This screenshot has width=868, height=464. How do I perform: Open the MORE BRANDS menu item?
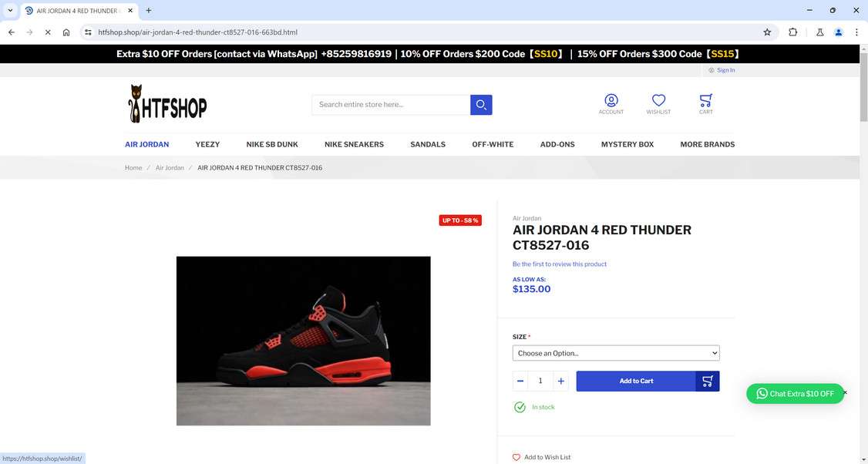pos(708,144)
